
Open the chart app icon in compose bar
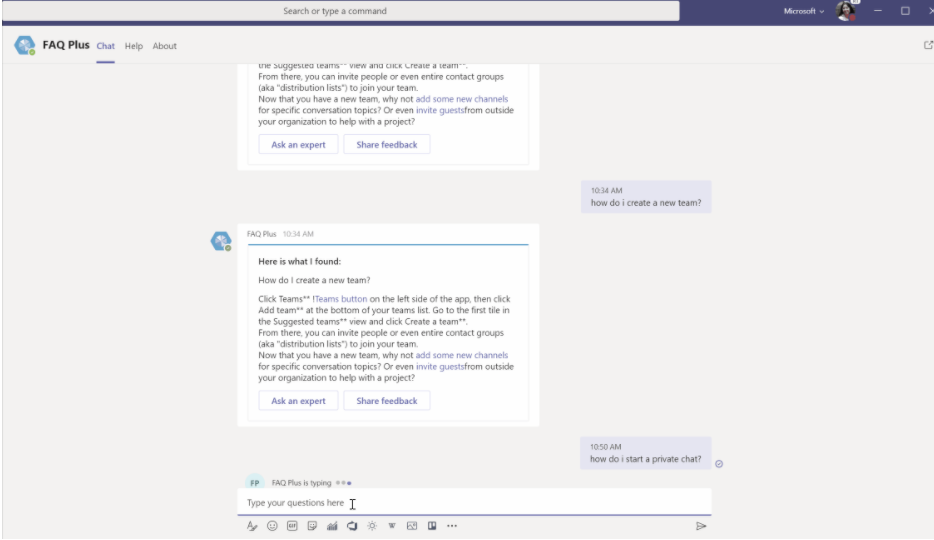(332, 526)
